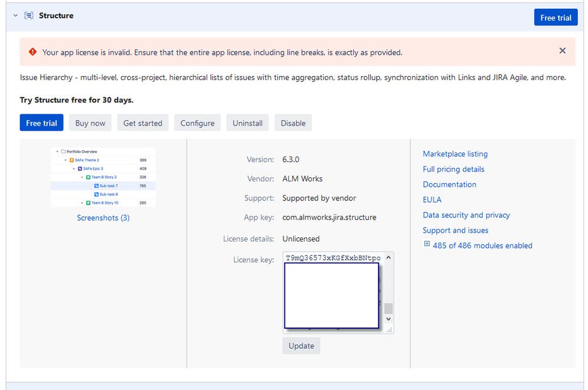Viewport: 588px width, 390px height.
Task: Select app key com.almworks.jira.structure
Action: (x=329, y=217)
